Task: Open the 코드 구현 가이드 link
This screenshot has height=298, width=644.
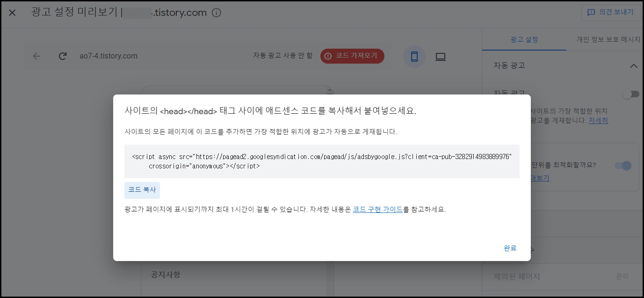Action: (x=378, y=209)
